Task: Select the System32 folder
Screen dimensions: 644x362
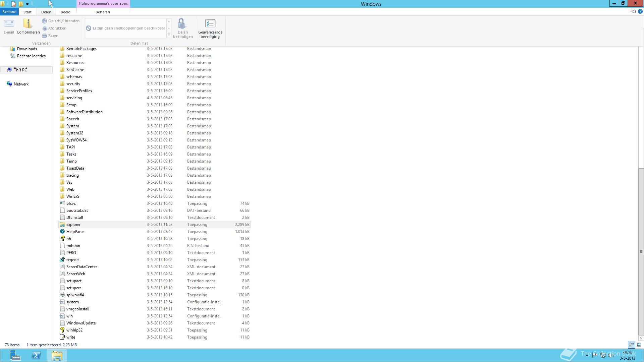Action: click(155, 133)
